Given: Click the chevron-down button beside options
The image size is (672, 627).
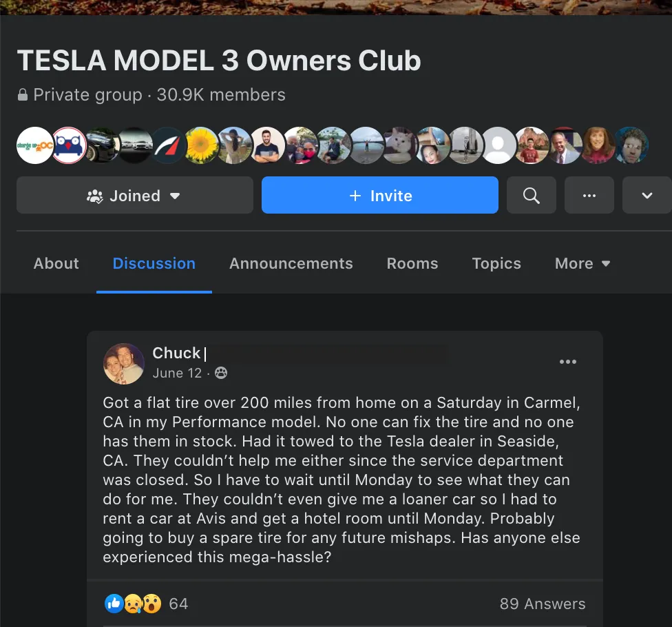Looking at the screenshot, I should (647, 195).
